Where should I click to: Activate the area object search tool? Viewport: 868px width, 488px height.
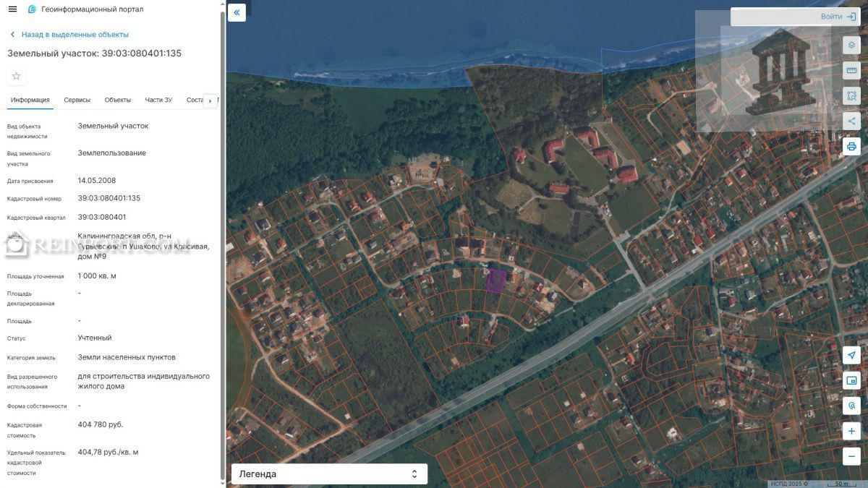(851, 95)
